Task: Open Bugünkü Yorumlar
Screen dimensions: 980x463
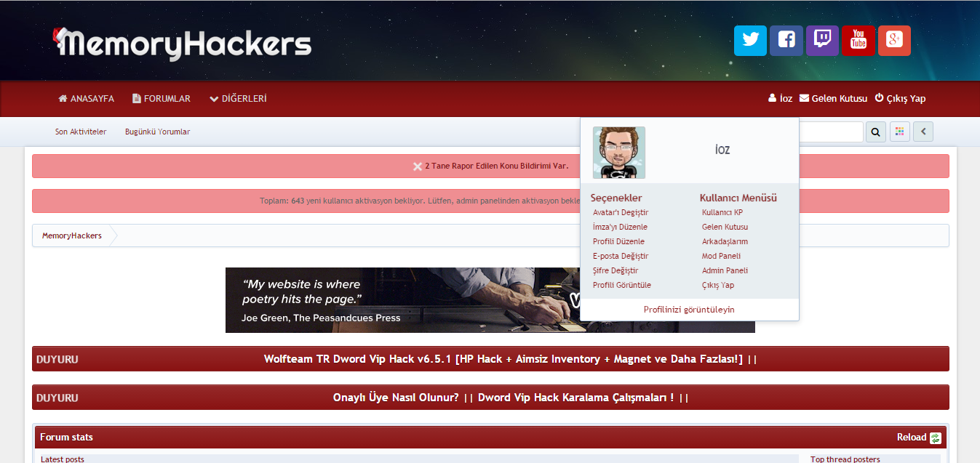Action: [158, 132]
